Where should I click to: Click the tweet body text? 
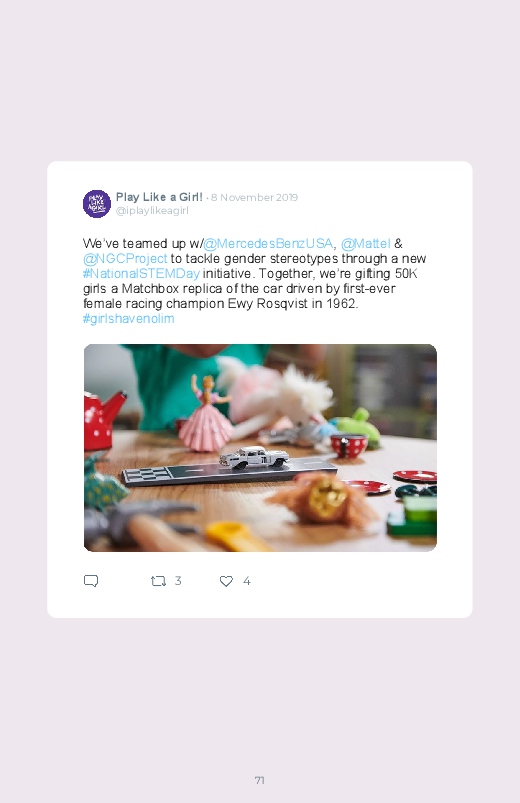coord(255,281)
